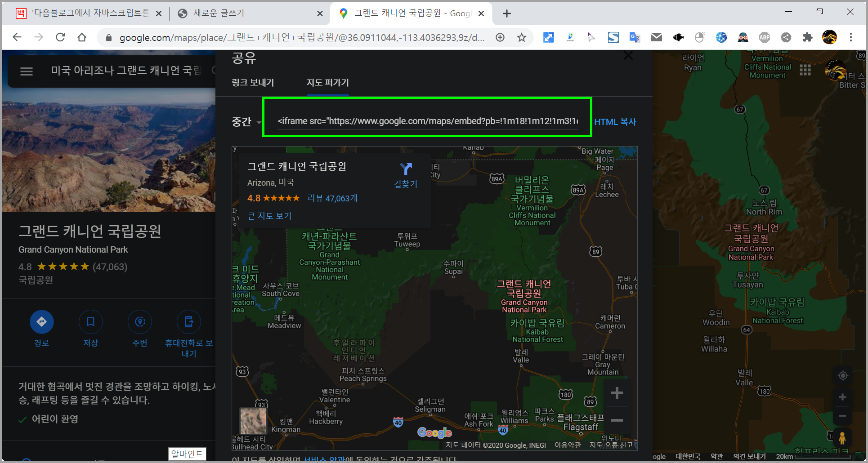Open the 리뷰 47,063개 reviews link

332,198
